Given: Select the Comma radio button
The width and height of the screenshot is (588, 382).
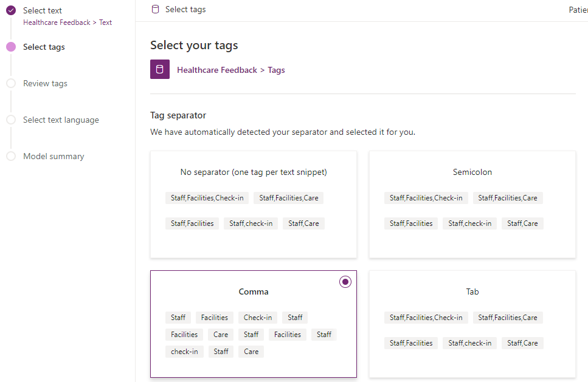Looking at the screenshot, I should coord(345,282).
